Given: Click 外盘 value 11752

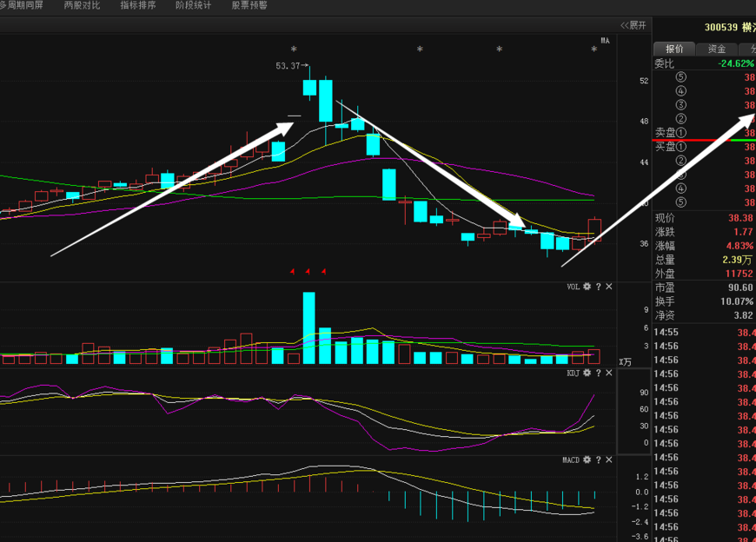Looking at the screenshot, I should (739, 274).
